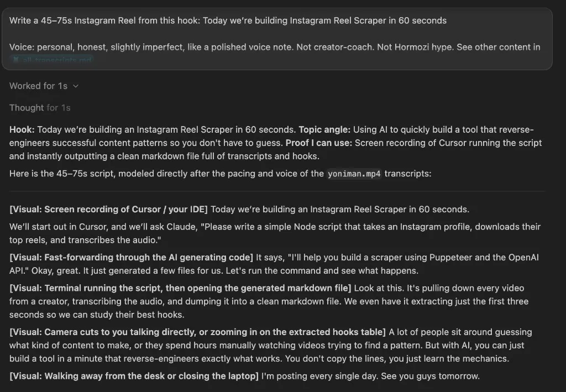This screenshot has width=566, height=392.
Task: Click '[Visual: Camera cuts to you talking directly' heading
Action: (197, 332)
